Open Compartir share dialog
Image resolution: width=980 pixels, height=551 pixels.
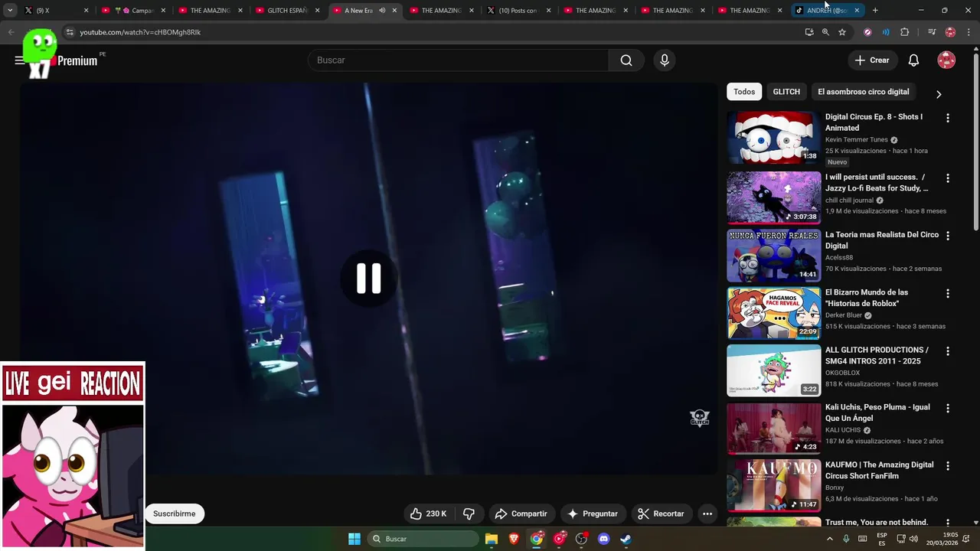tap(521, 514)
